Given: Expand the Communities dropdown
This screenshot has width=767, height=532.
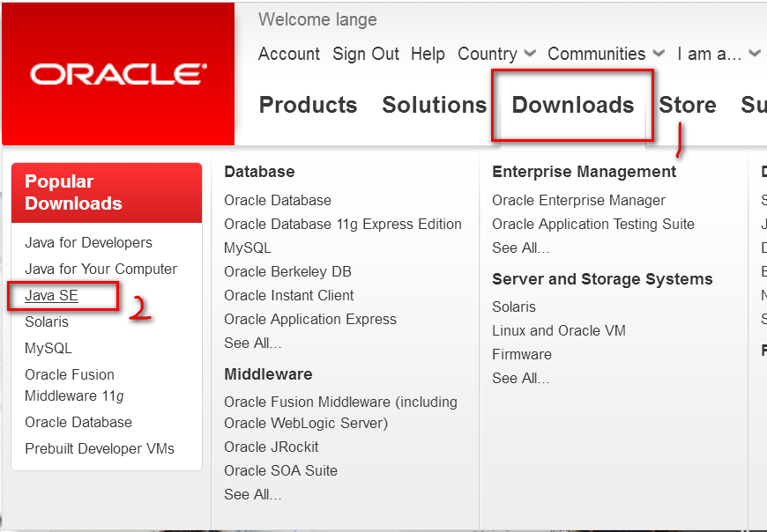Looking at the screenshot, I should click(x=606, y=54).
